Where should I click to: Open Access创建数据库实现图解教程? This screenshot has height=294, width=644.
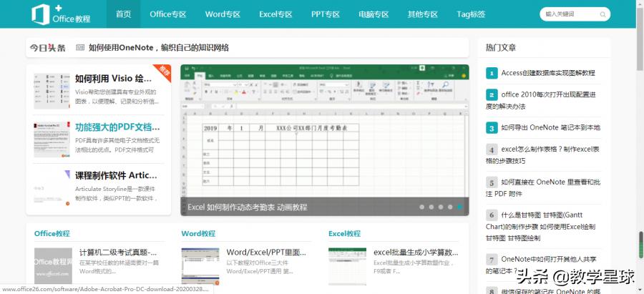pyautogui.click(x=548, y=73)
